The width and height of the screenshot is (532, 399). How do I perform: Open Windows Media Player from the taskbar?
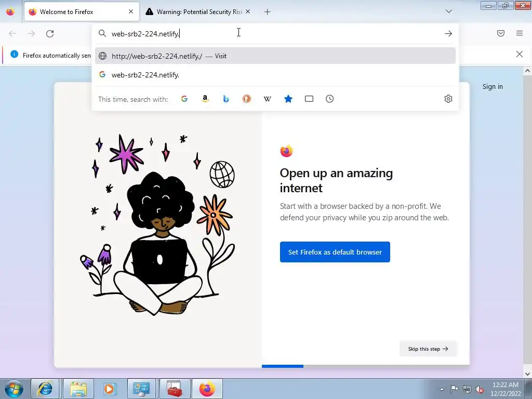110,389
